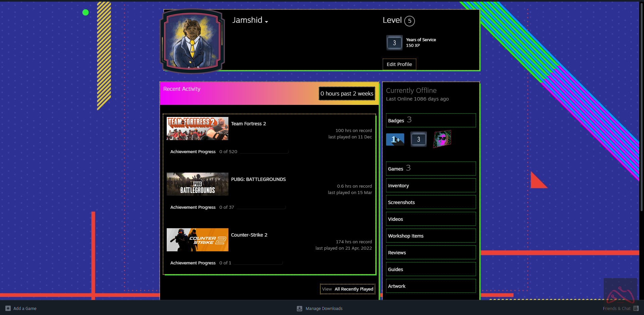Click Team Fortress 2 achievement progress bar
Screen dimensions: 644x315
(x=264, y=152)
